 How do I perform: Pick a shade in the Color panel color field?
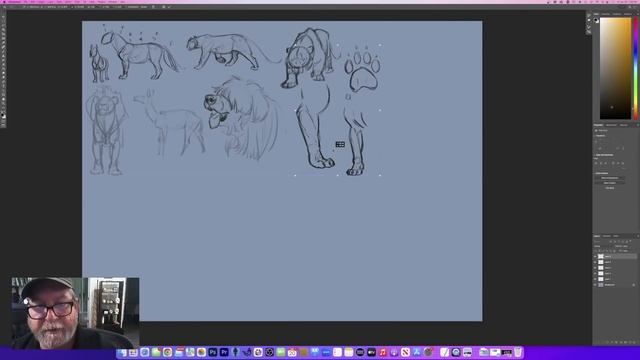(616, 68)
